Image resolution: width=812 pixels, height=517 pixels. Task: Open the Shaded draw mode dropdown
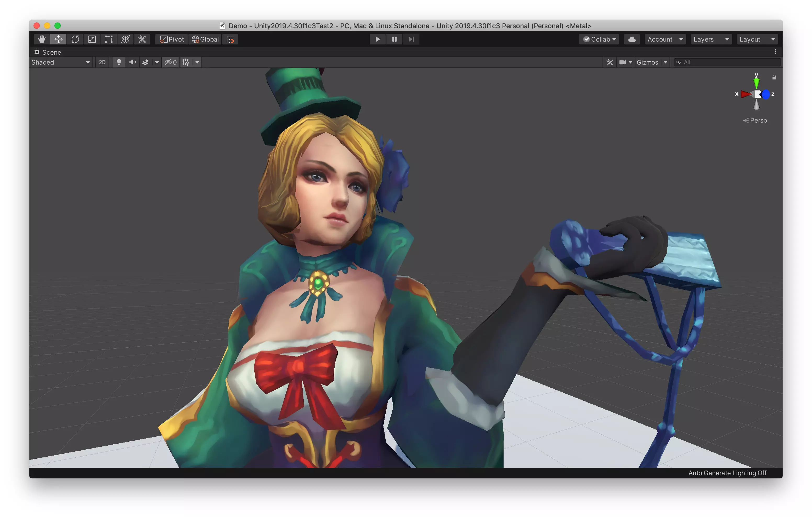(61, 62)
